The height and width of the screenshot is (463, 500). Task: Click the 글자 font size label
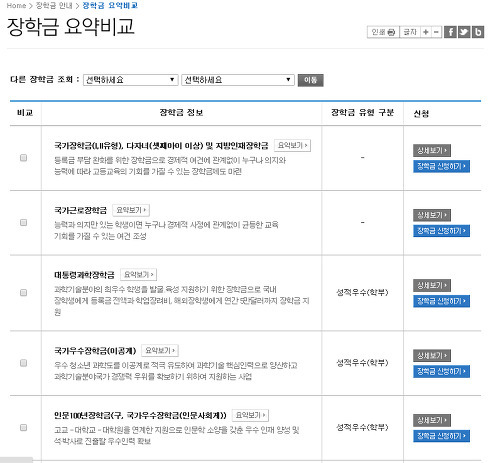point(410,32)
